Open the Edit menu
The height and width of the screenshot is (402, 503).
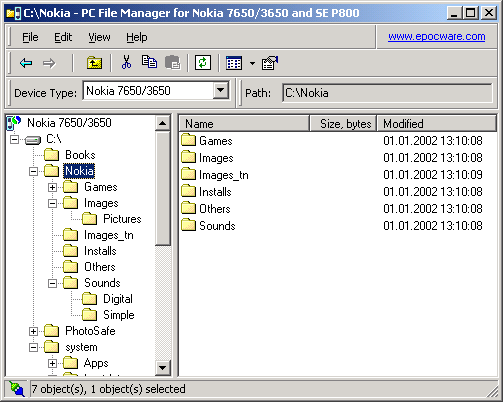[x=63, y=37]
